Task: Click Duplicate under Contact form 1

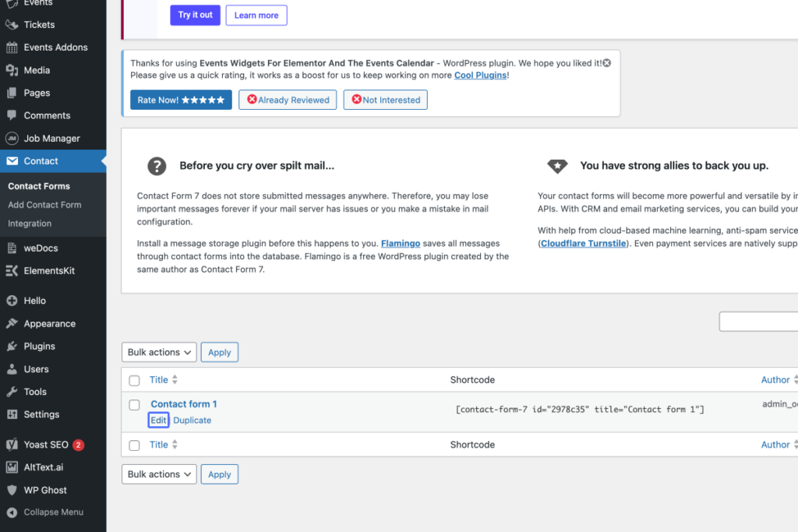Action: click(x=192, y=420)
